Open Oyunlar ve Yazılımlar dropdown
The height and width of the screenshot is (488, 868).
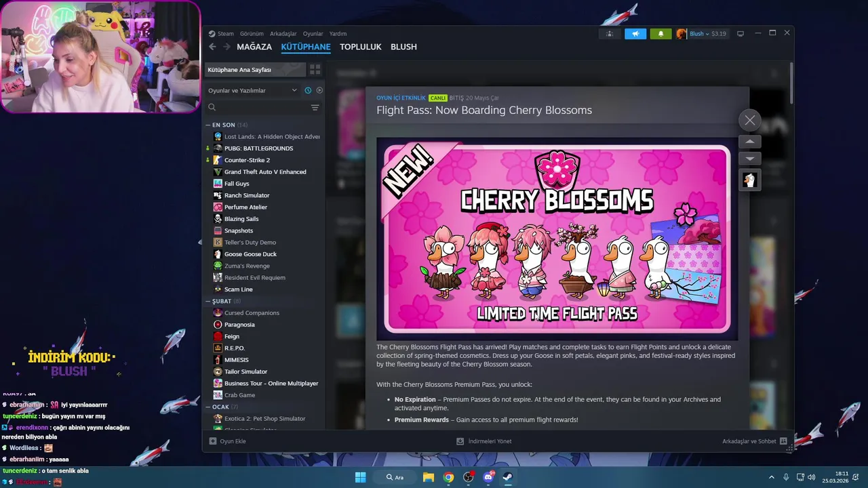coord(252,90)
